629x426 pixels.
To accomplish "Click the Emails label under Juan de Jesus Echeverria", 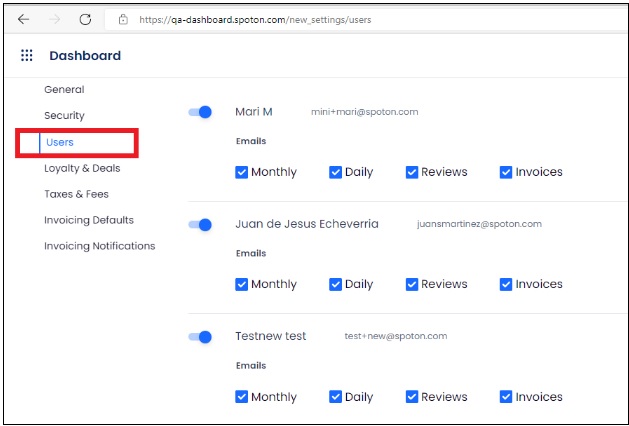I will [251, 254].
